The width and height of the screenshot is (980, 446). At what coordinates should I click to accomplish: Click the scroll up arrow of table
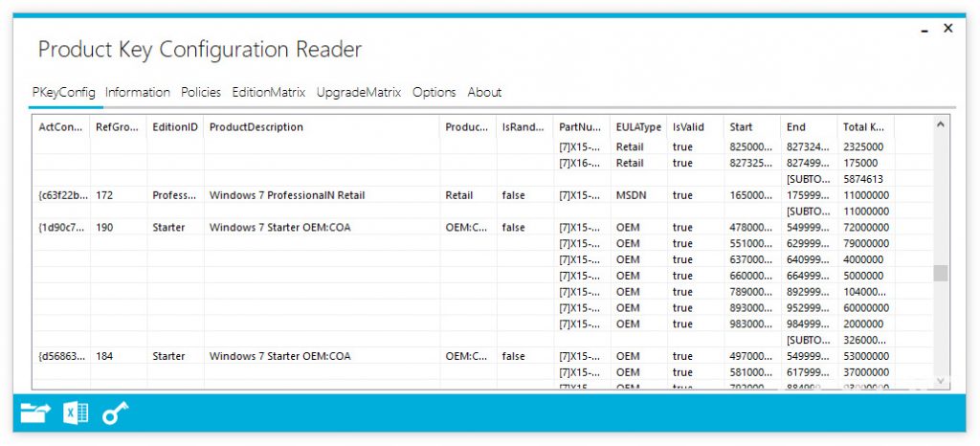941,125
